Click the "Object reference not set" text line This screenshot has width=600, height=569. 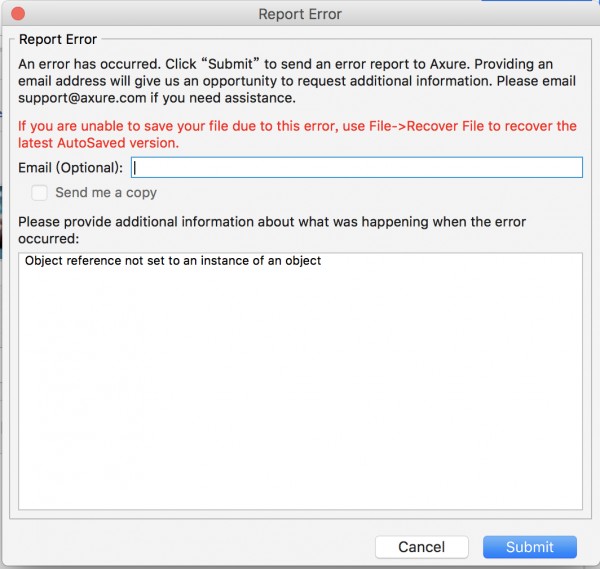[x=173, y=262]
